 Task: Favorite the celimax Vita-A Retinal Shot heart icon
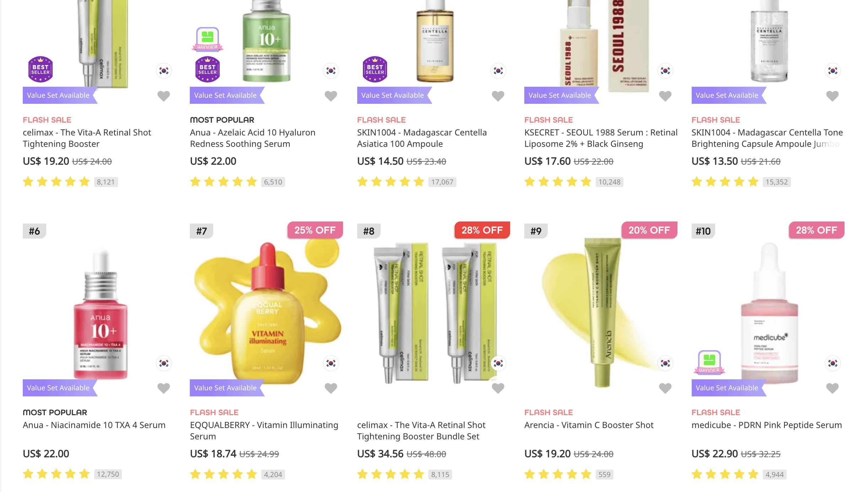(x=164, y=96)
